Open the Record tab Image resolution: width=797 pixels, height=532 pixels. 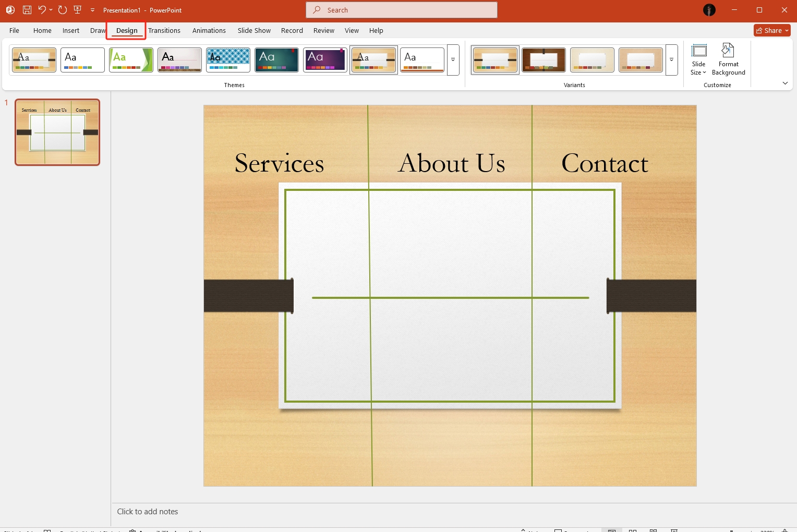coord(292,30)
